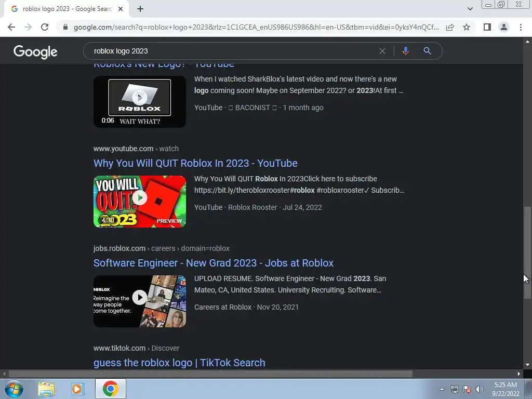Screen dimensions: 532x399
Task: Go to Google home via the Google logo
Action: pyautogui.click(x=35, y=51)
